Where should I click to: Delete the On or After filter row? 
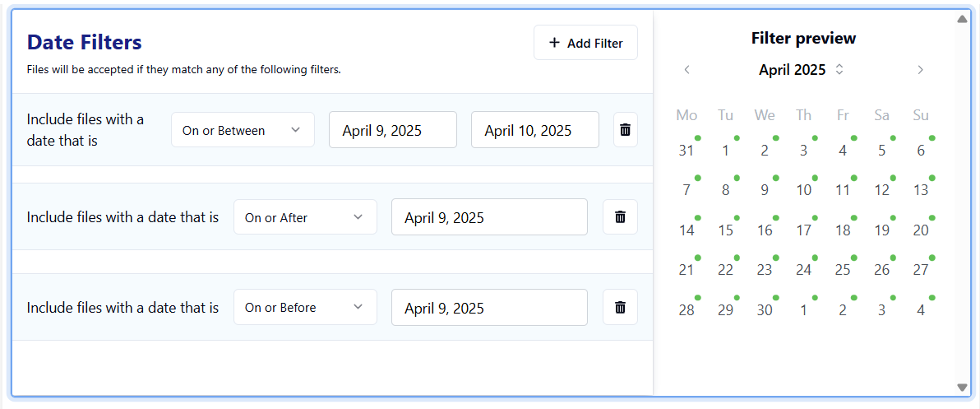pyautogui.click(x=620, y=217)
